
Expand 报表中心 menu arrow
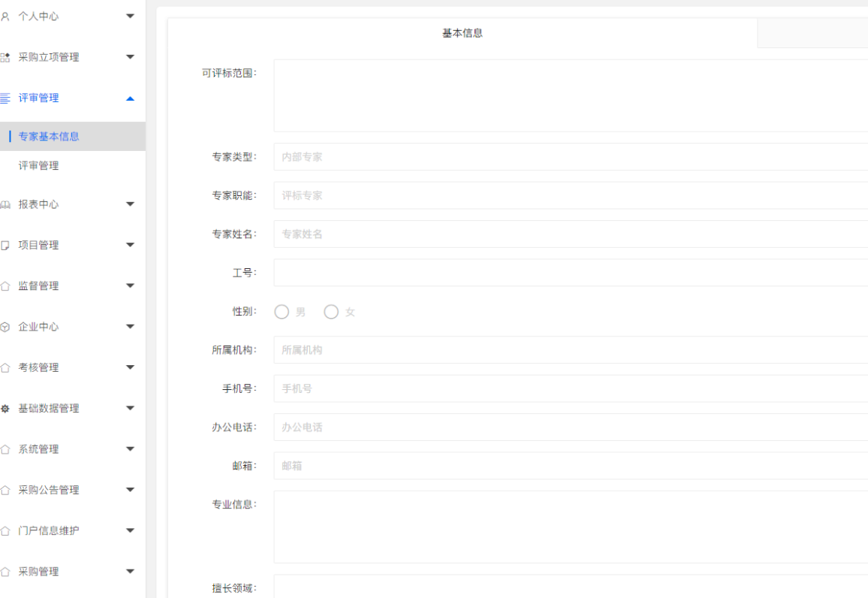130,204
